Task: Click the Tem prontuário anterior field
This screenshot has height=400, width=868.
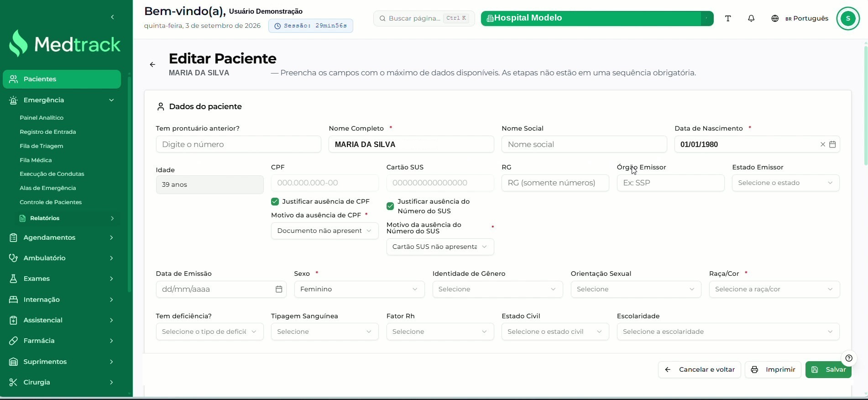Action: 238,144
